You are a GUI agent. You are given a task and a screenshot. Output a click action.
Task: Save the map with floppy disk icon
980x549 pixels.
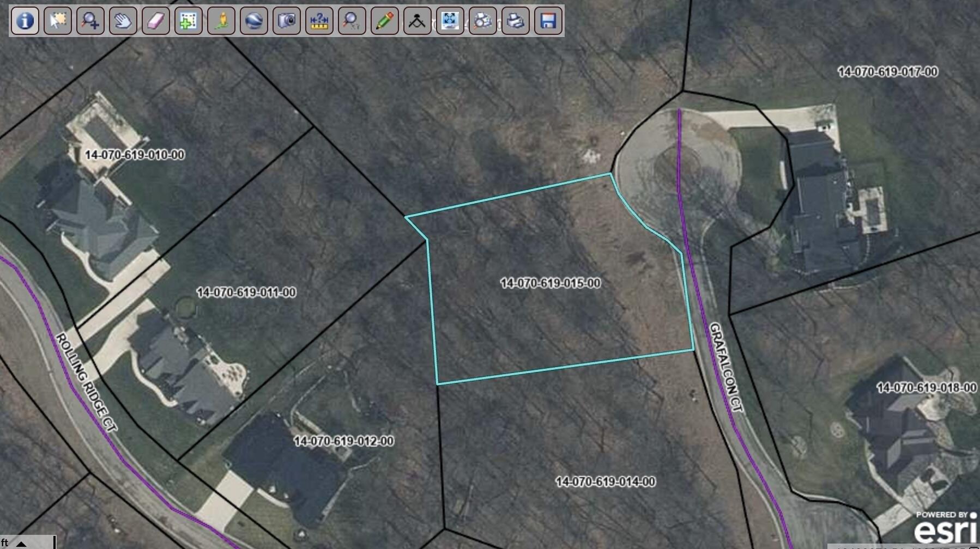point(548,21)
